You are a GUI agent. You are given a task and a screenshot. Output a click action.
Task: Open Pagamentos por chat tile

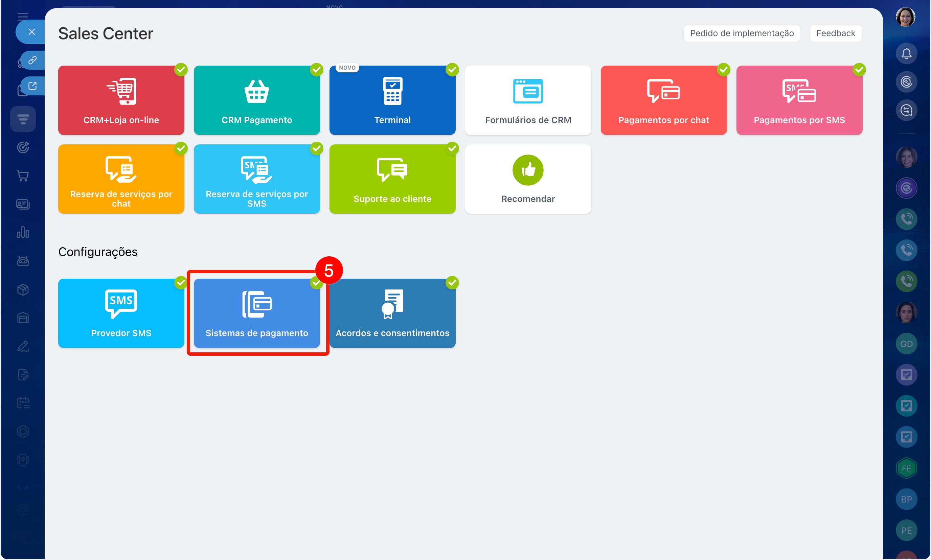point(663,100)
